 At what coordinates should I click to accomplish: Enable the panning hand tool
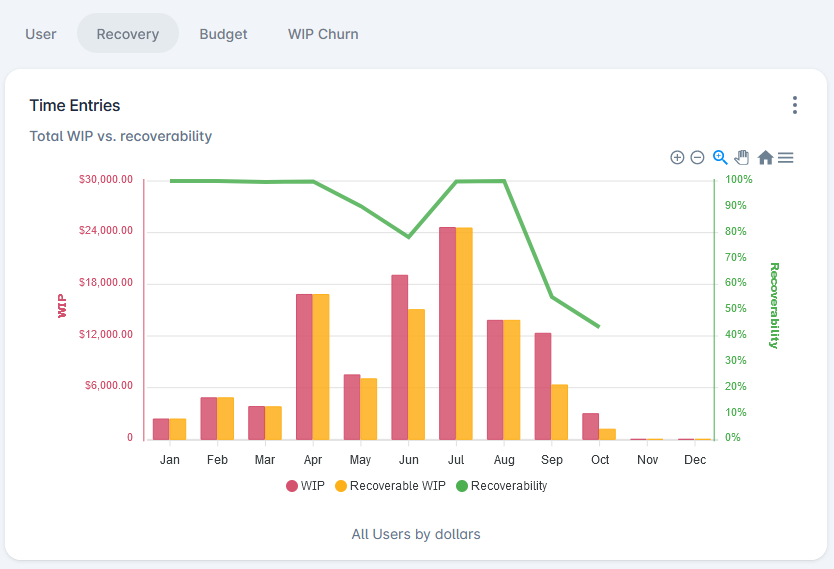pos(742,157)
